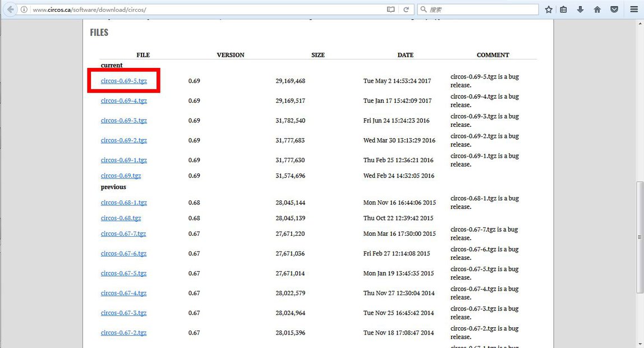Viewport: 644px width, 348px height.
Task: Click the SIZE column header
Action: 318,55
